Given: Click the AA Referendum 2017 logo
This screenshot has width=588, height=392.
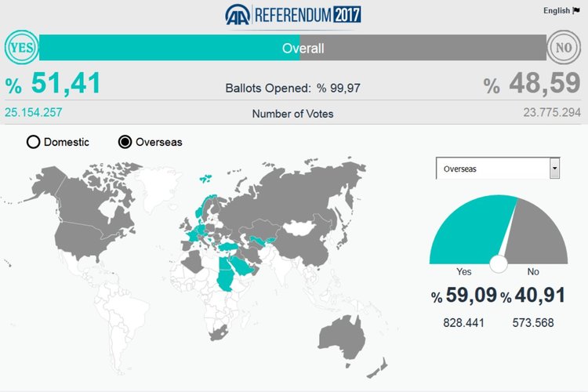Looking at the screenshot, I should coord(293,15).
